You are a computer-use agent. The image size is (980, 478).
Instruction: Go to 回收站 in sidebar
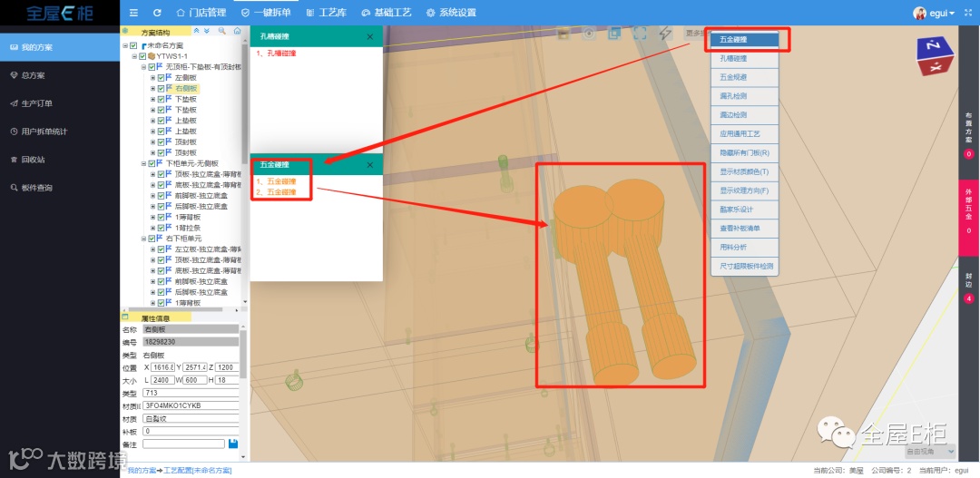pyautogui.click(x=59, y=160)
